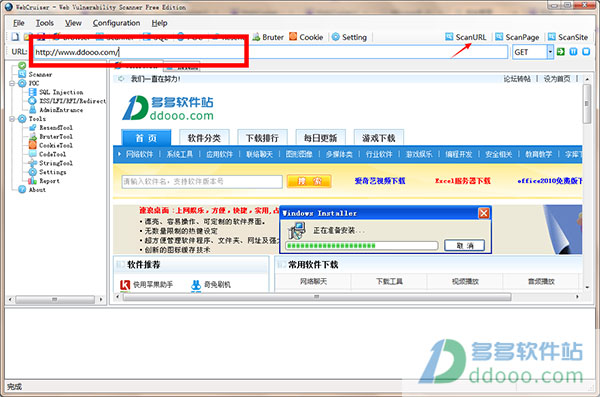Open Setting from the toolbar
Viewport: 600px width, 397px height.
349,37
